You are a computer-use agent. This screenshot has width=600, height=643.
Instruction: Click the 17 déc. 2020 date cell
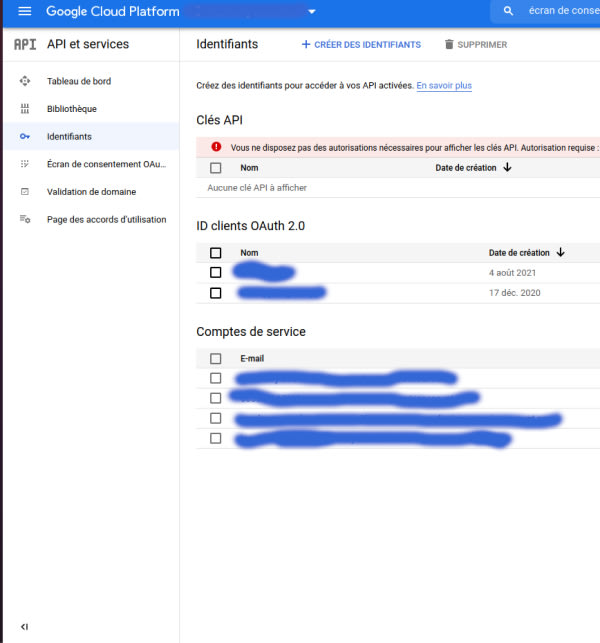pos(515,293)
